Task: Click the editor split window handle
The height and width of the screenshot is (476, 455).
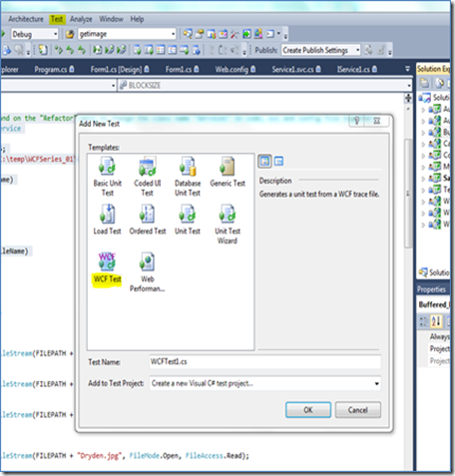Action: pyautogui.click(x=408, y=98)
